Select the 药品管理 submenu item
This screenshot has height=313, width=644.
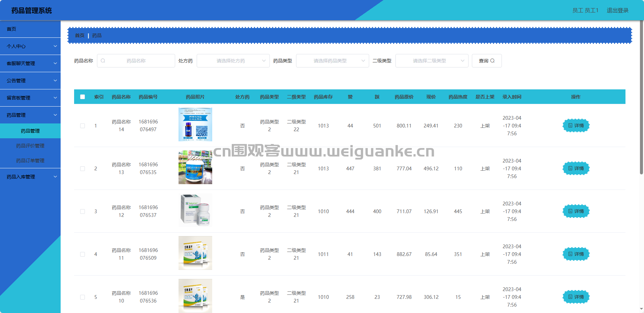tap(30, 131)
